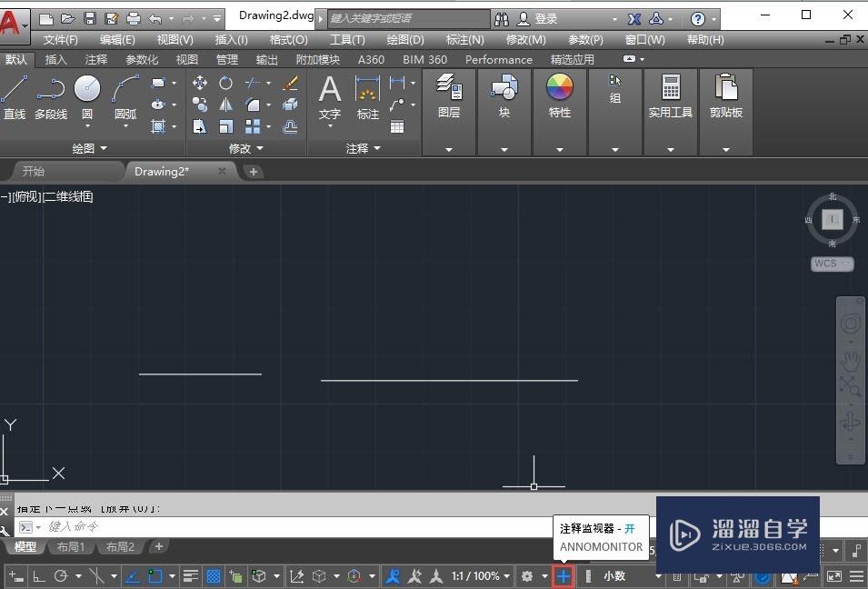Open the WCS coordinate system dropdown
This screenshot has height=589, width=868.
click(832, 264)
